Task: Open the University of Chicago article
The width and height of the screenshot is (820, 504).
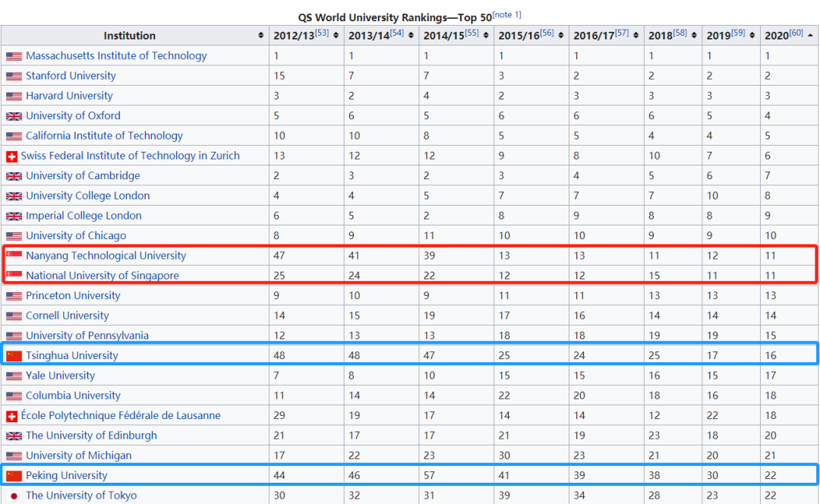Action: pyautogui.click(x=76, y=235)
